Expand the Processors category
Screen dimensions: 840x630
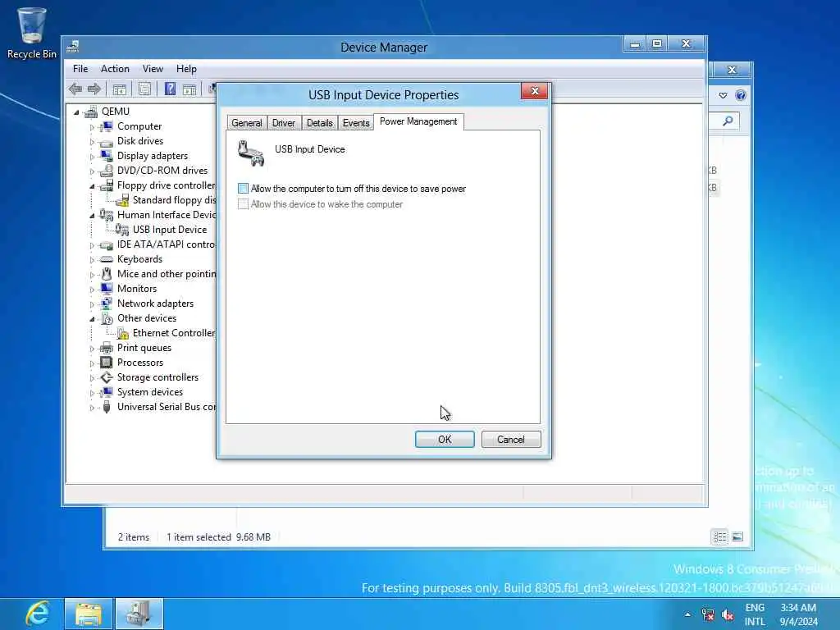[92, 363]
